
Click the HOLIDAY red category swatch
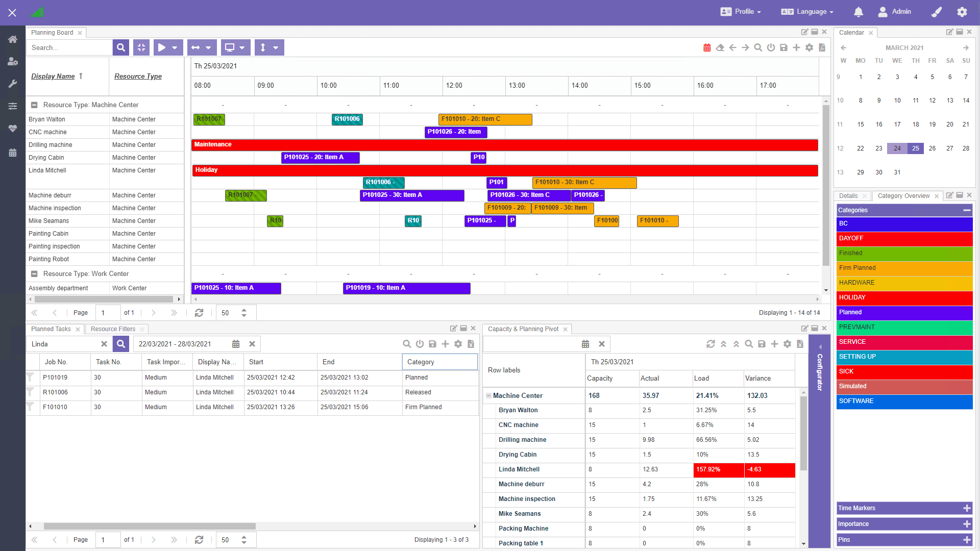pyautogui.click(x=903, y=298)
